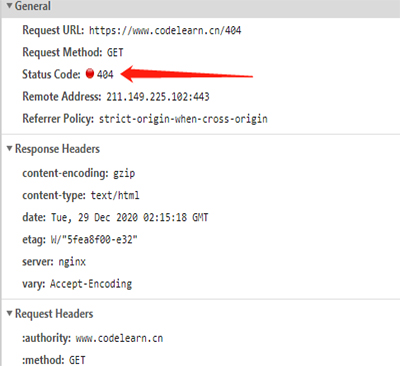
Task: Click the :authority www.codelearn.cn value
Action: [x=119, y=338]
